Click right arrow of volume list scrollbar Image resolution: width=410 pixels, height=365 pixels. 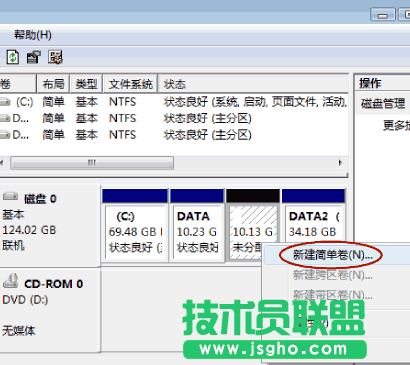pos(340,163)
